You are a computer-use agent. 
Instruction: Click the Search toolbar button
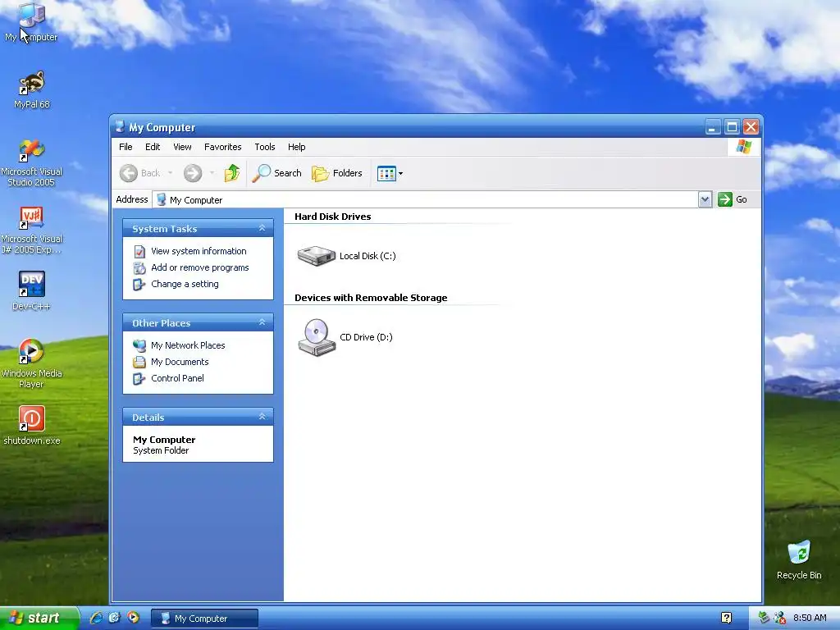(276, 173)
